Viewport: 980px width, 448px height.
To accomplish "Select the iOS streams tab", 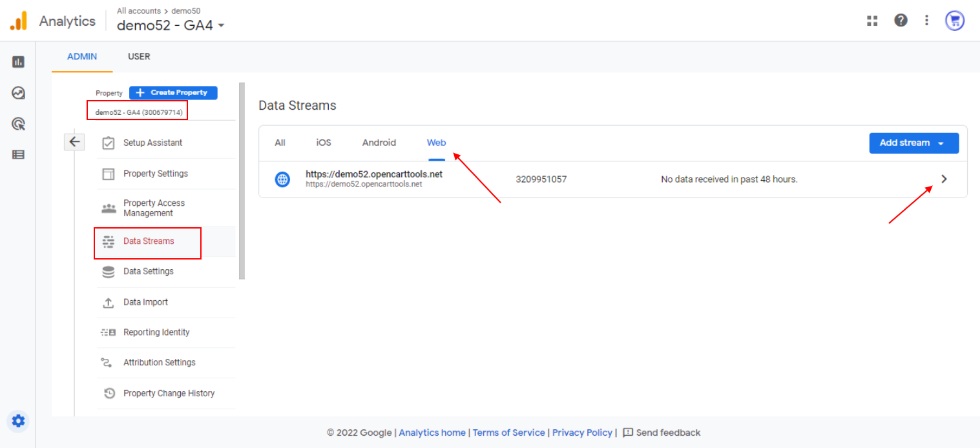I will (324, 143).
